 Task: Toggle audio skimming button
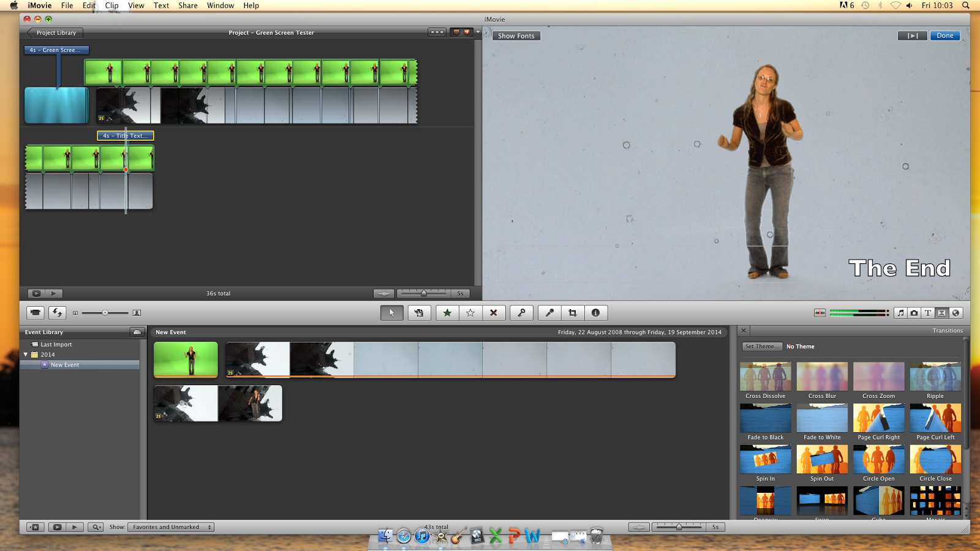pos(820,313)
